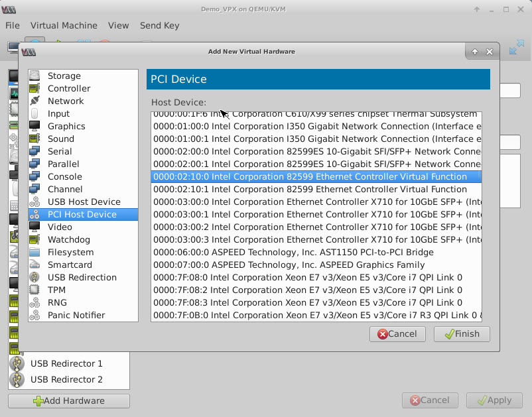
Task: Click the USB Redirection icon
Action: click(34, 277)
